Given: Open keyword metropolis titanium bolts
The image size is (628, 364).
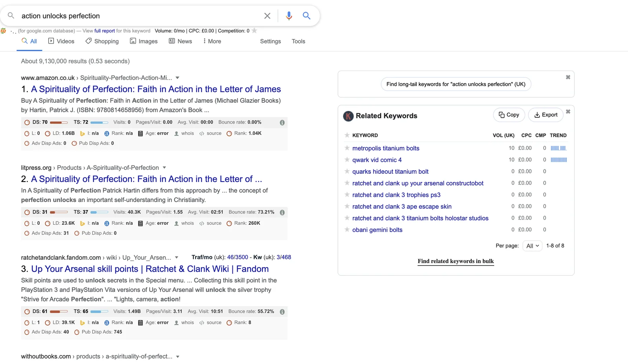Looking at the screenshot, I should point(386,148).
